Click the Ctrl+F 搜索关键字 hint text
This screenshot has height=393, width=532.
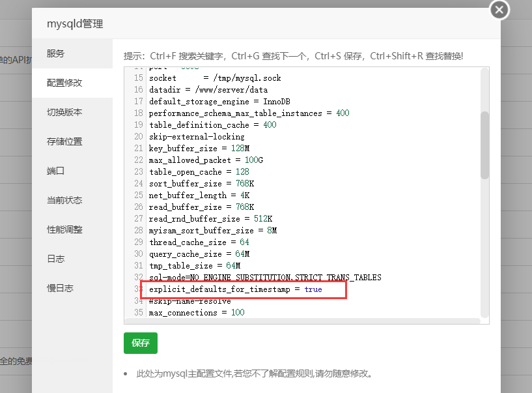point(187,56)
